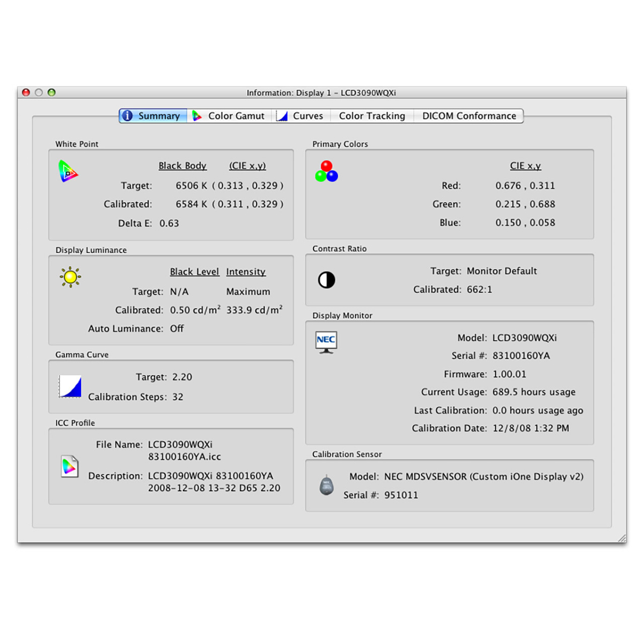644x644 pixels.
Task: Click the RGB circles Primary Colors icon
Action: [x=327, y=171]
